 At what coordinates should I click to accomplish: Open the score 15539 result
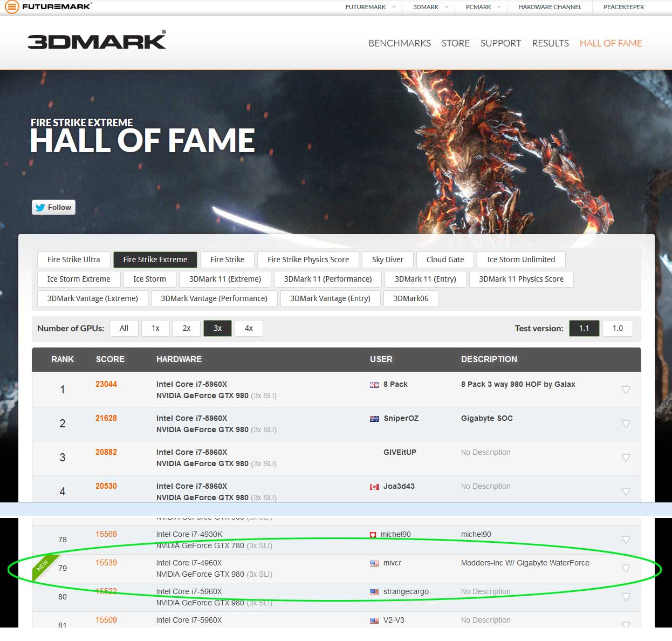pyautogui.click(x=106, y=563)
